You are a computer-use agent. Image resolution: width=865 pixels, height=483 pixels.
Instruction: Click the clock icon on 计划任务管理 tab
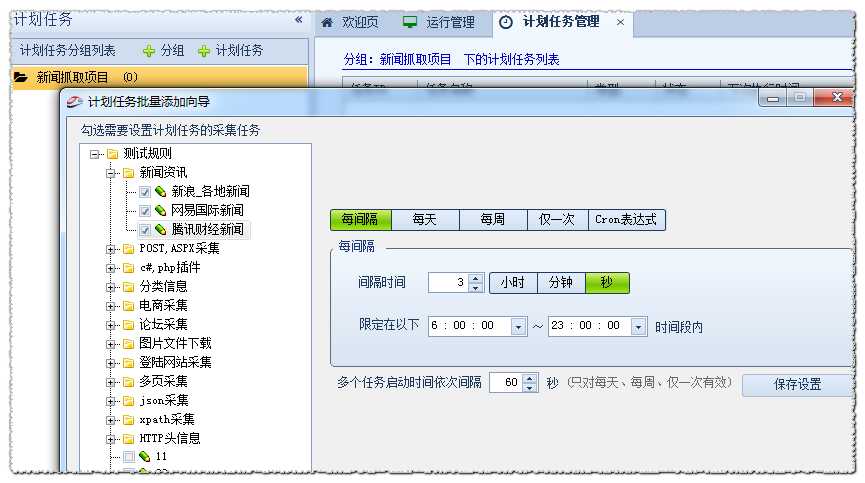click(x=506, y=22)
